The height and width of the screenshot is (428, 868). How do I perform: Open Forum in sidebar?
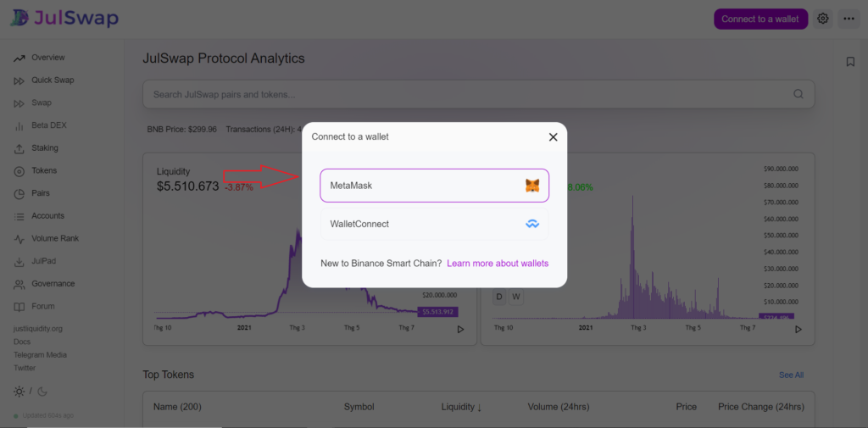[x=43, y=306]
